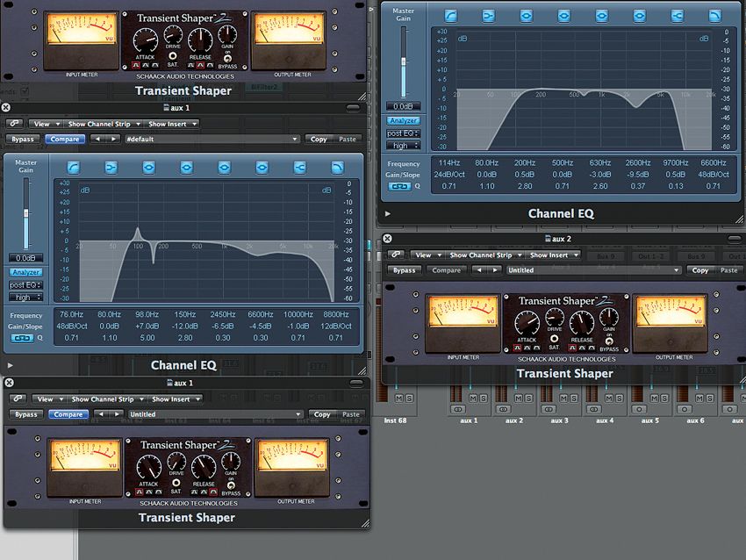Screen dimensions: 746x560
Task: Select the high-pass filter band icon in Channel EQ
Action: (x=74, y=169)
